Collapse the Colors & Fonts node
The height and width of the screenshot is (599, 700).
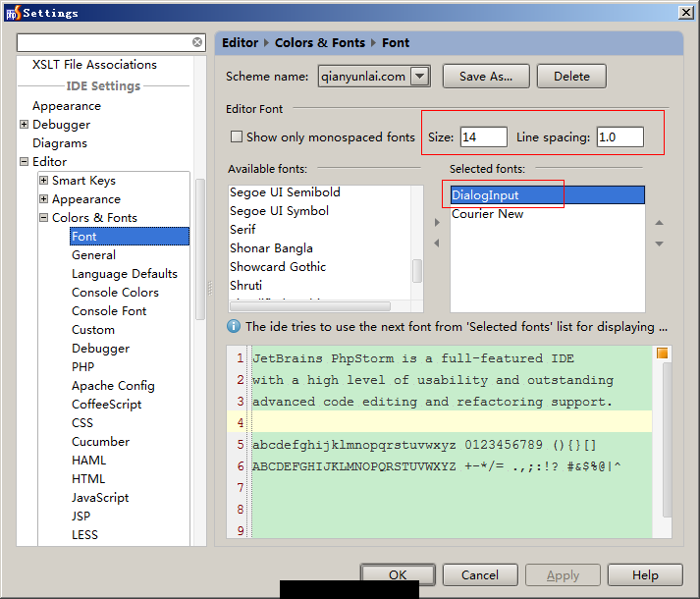point(44,218)
